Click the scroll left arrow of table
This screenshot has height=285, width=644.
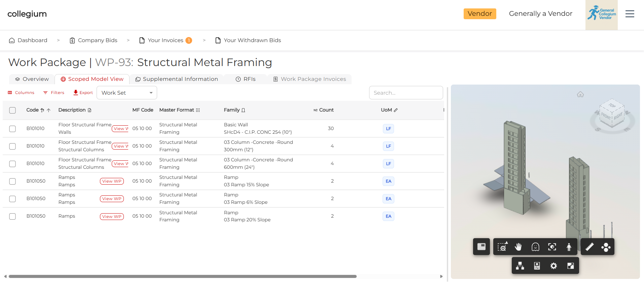[5, 276]
